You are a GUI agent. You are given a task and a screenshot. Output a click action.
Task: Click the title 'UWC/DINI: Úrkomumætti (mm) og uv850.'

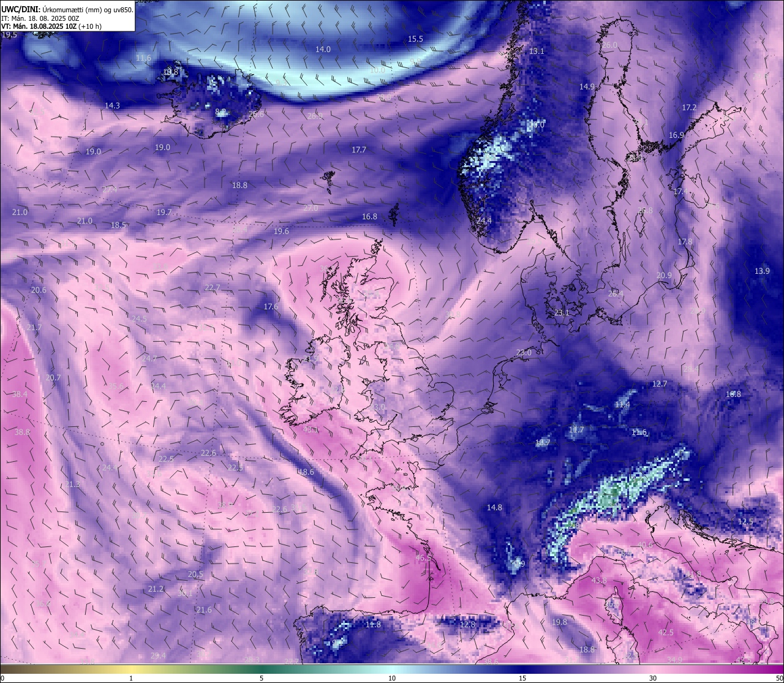click(67, 9)
